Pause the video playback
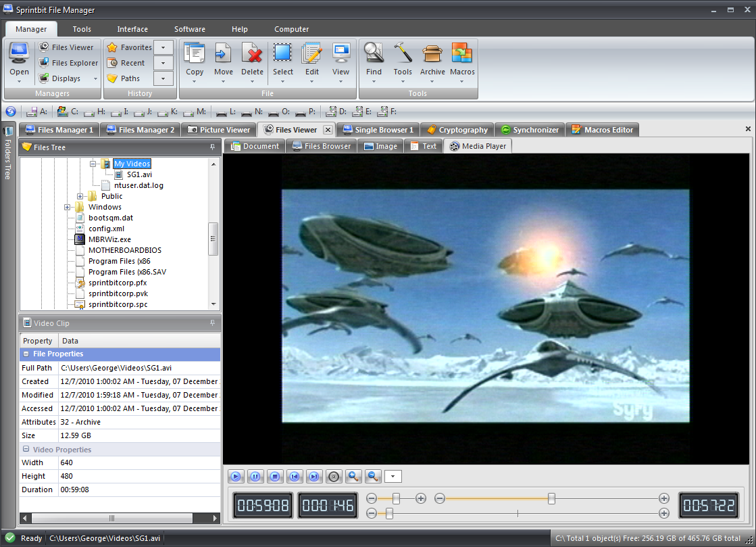Viewport: 756px width, 547px height. point(255,477)
